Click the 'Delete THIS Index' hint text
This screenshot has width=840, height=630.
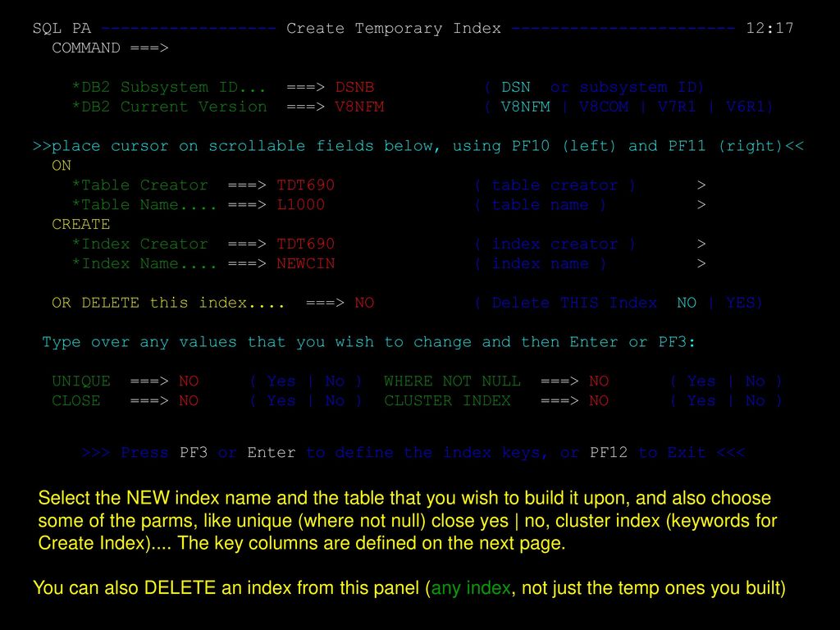point(574,303)
